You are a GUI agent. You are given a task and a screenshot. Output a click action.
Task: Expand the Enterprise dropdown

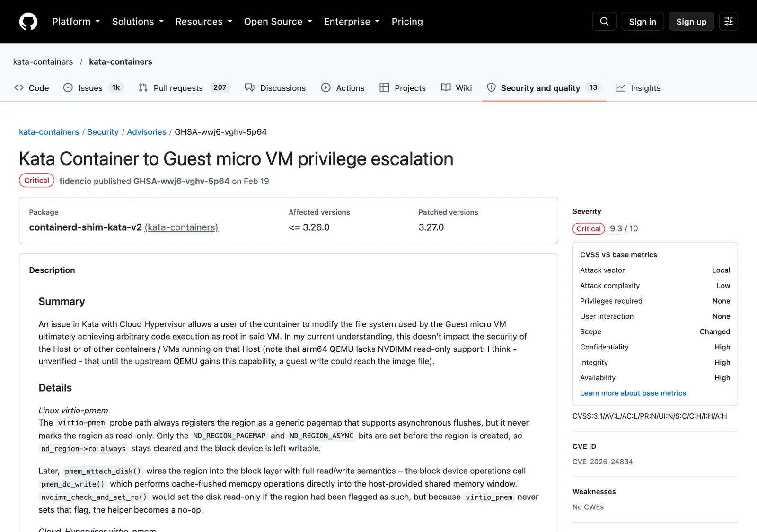pyautogui.click(x=352, y=22)
